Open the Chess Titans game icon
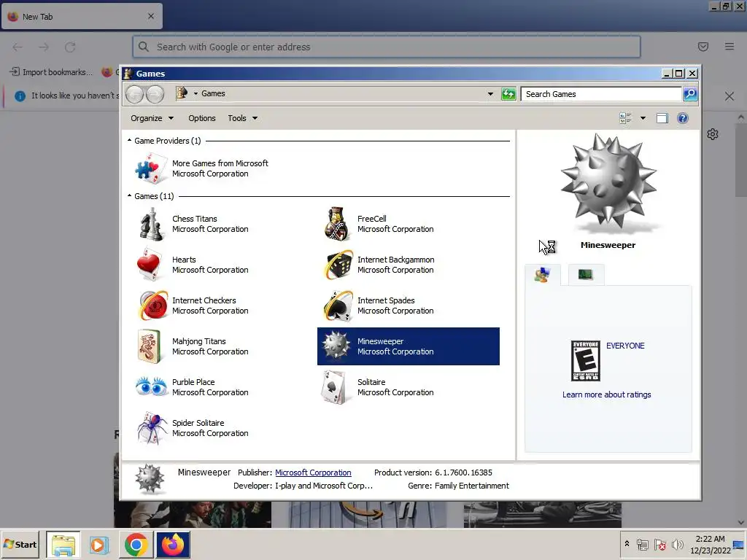Screen dimensions: 747x560 coord(151,225)
